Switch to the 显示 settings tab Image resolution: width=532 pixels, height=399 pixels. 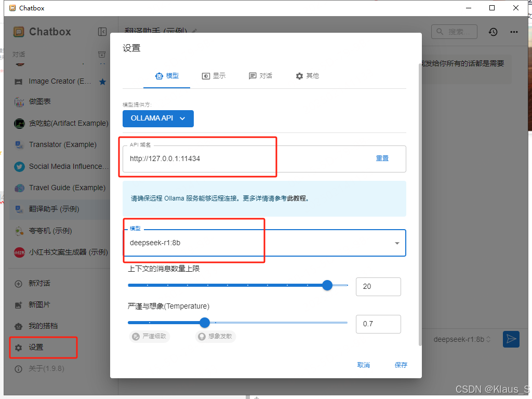(x=214, y=76)
